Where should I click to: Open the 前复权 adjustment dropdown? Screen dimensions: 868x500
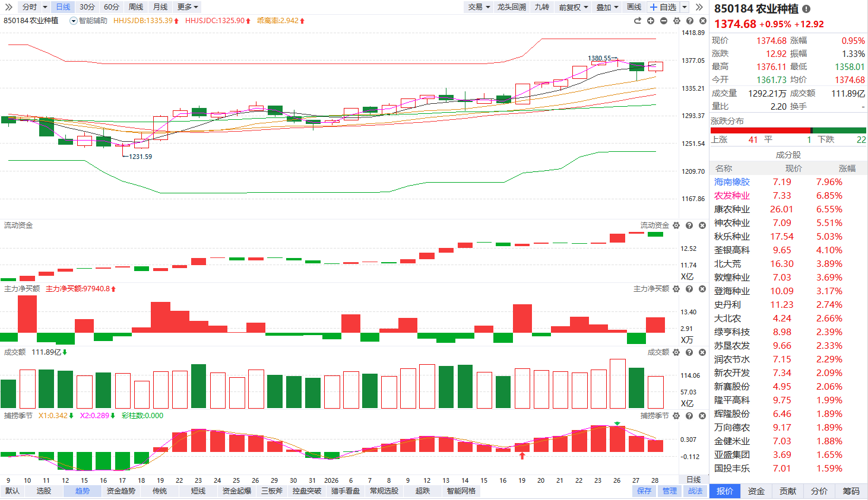pos(574,7)
